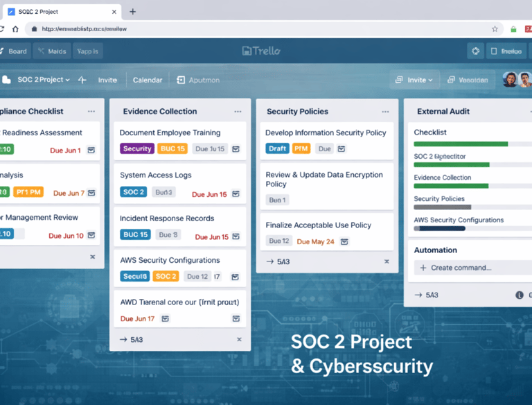Click the Ineiuo header button
The width and height of the screenshot is (532, 405).
coord(506,51)
